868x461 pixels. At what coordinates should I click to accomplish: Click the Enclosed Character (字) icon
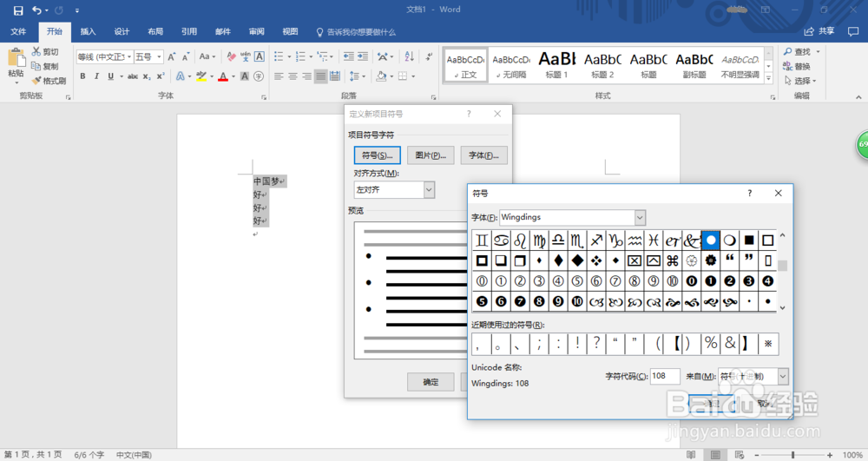point(259,76)
